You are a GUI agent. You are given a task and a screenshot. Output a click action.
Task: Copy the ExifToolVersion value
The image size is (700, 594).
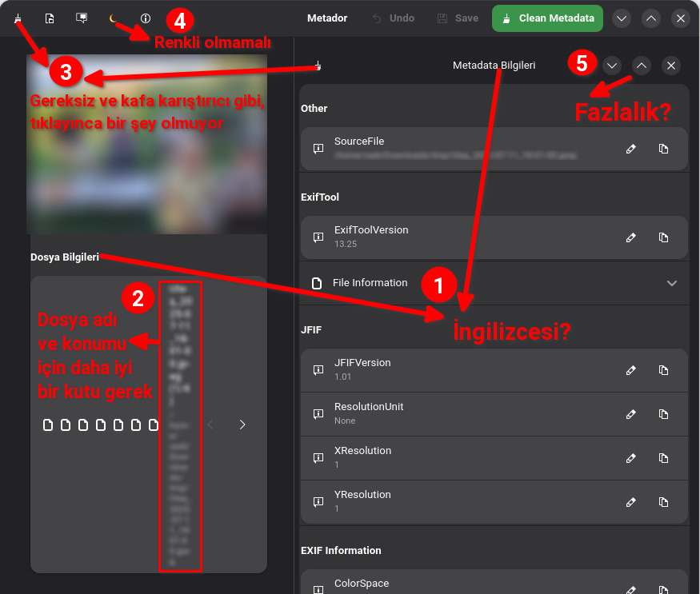pos(663,237)
